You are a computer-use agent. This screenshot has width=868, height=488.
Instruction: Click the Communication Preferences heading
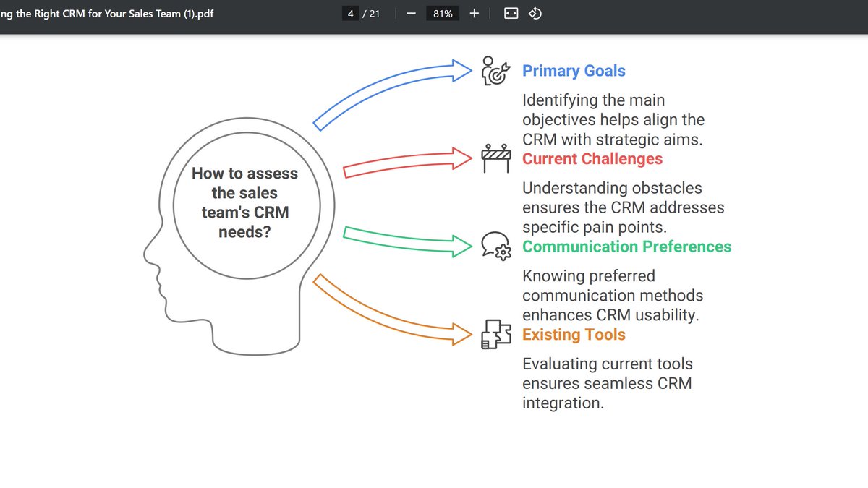627,247
